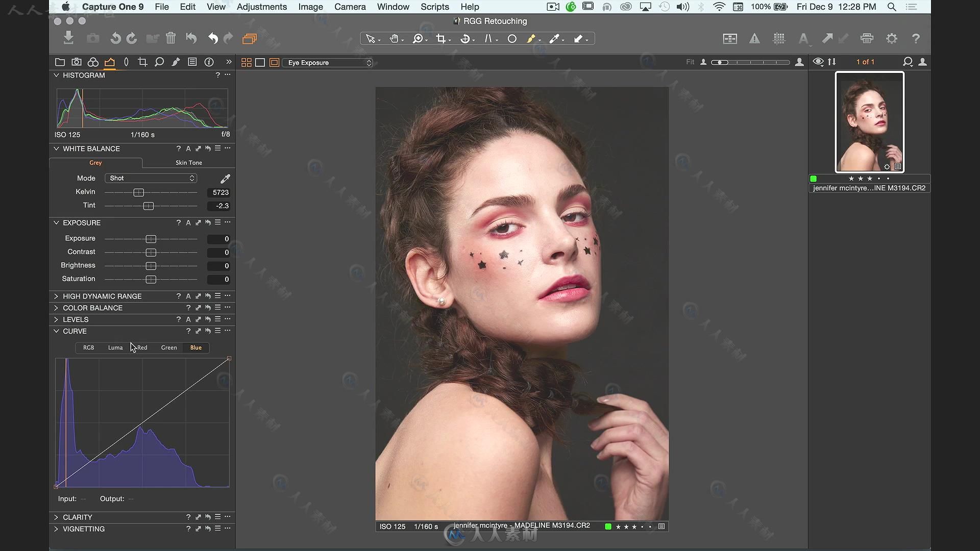Toggle the Histogram panel visibility
This screenshot has width=980, height=551.
57,74
